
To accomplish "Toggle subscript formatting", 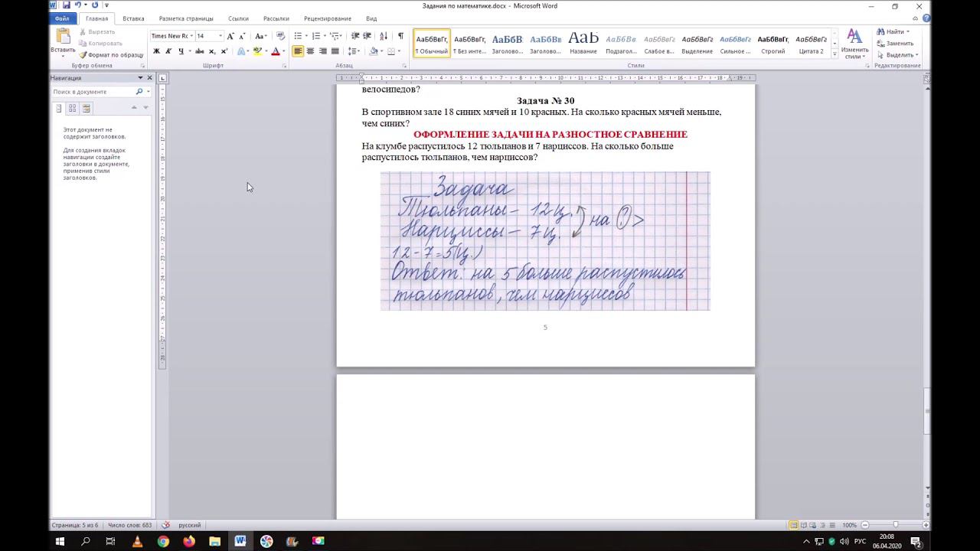I will (212, 51).
